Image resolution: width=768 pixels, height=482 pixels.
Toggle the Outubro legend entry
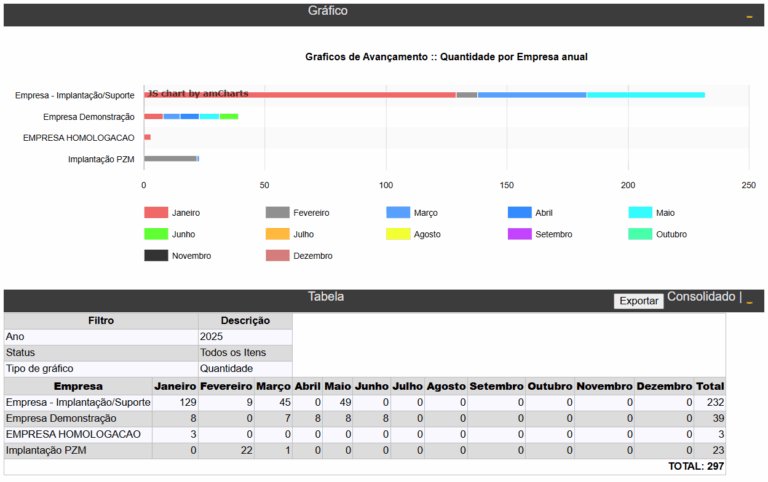[x=640, y=234]
